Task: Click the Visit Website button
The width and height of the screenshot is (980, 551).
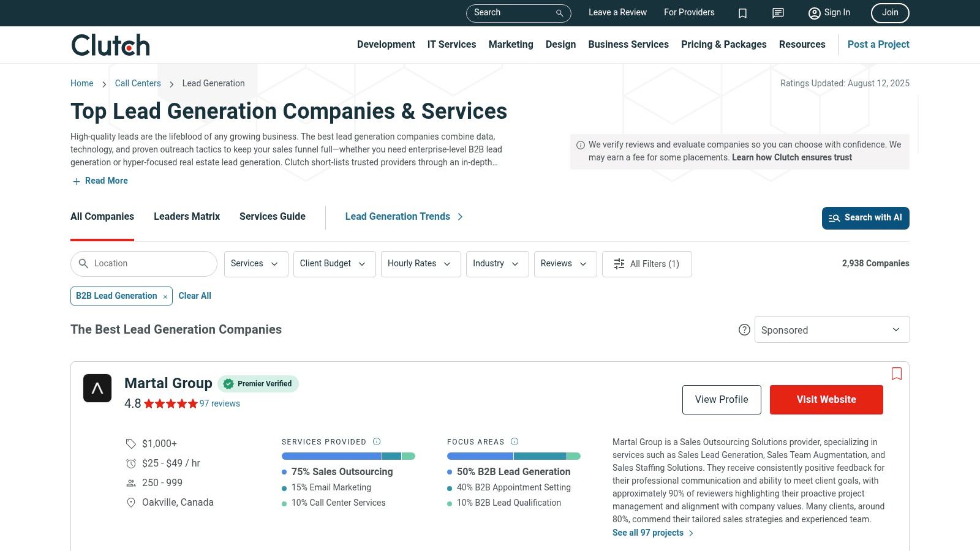Action: tap(826, 400)
